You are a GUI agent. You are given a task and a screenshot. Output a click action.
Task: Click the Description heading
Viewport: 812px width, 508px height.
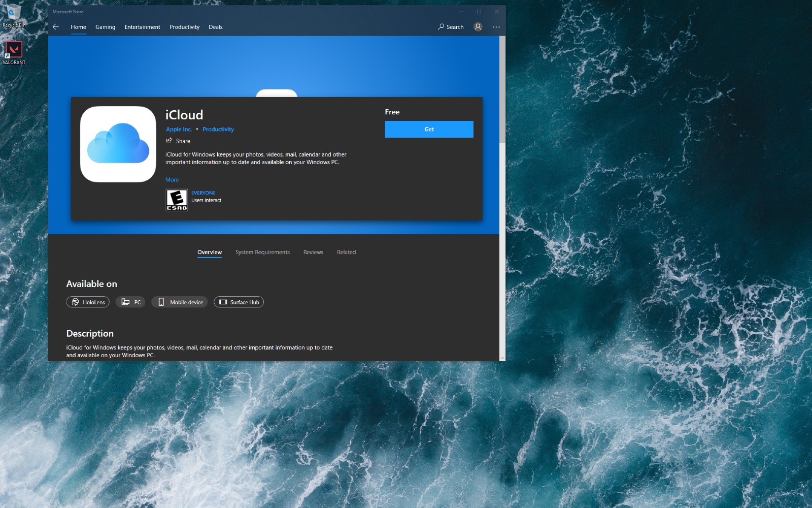[90, 334]
